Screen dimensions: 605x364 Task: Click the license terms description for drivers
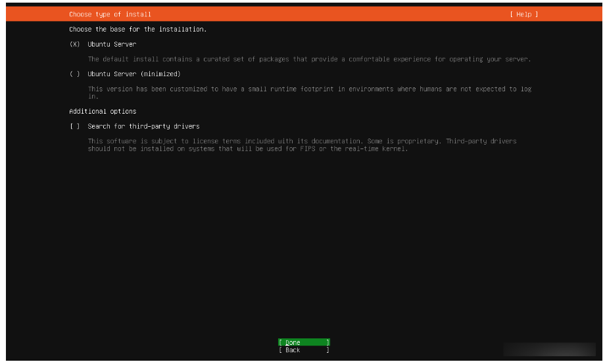click(x=302, y=141)
